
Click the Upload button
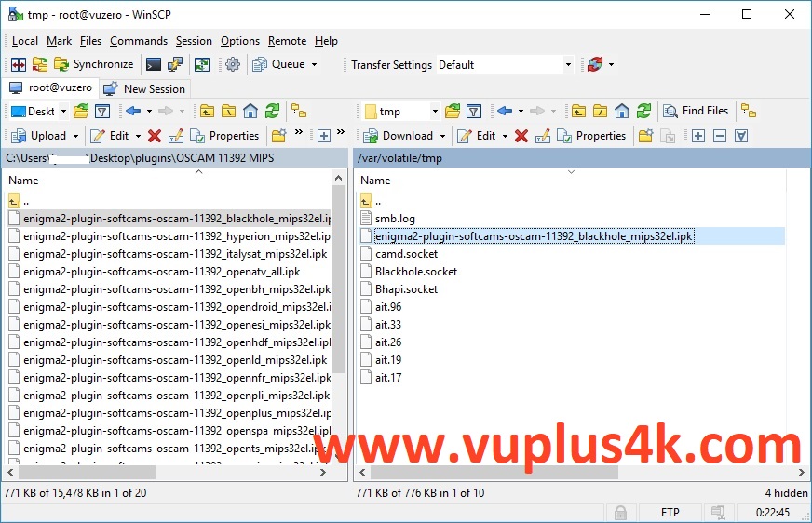(x=39, y=136)
